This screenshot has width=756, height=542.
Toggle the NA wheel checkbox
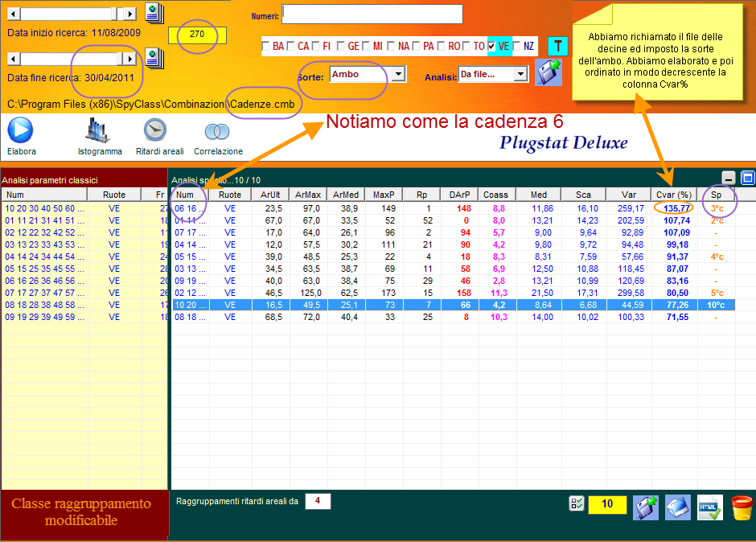[391, 47]
